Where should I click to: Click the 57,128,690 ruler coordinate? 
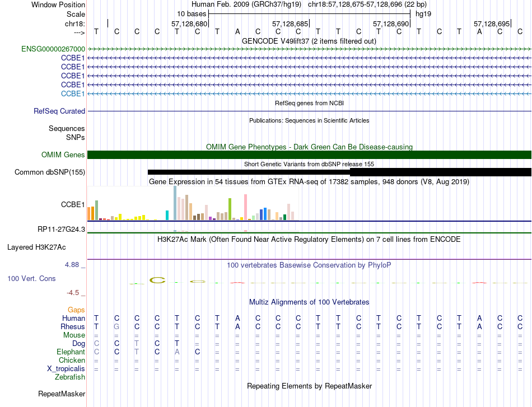tap(391, 24)
